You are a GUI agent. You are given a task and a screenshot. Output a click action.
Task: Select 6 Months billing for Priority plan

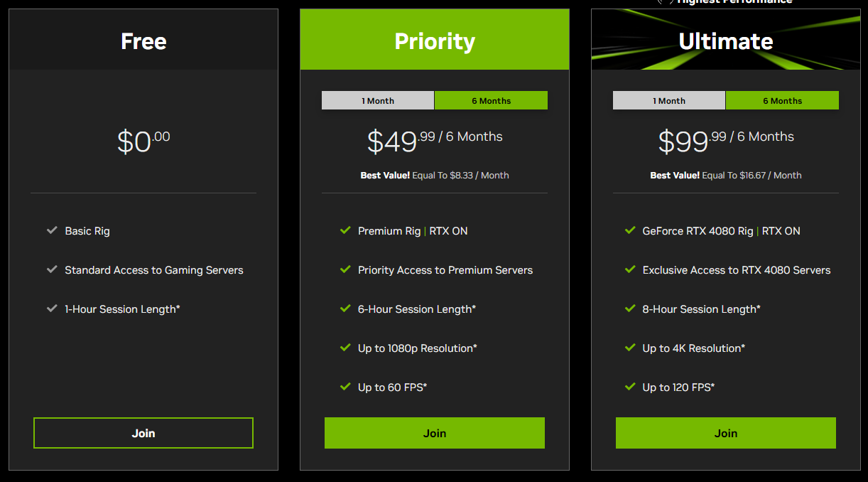tap(492, 100)
